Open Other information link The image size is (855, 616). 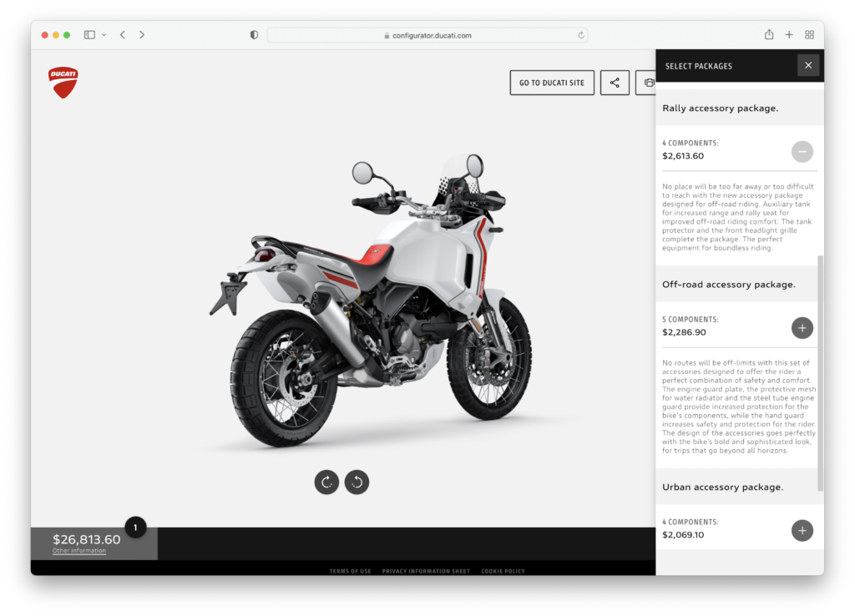point(79,551)
